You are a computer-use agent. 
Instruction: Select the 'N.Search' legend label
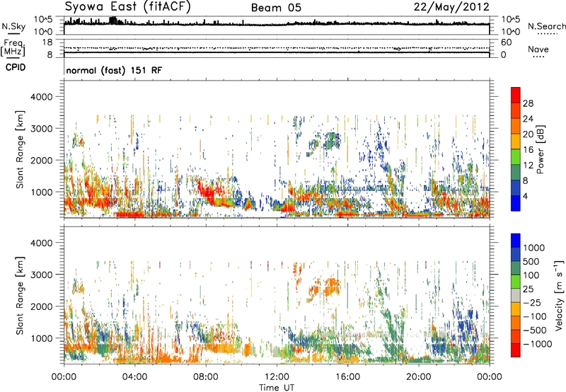tap(546, 26)
